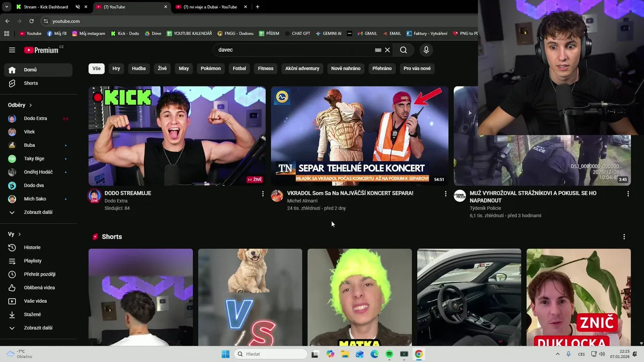The image size is (644, 362).
Task: Open Windows Start menu
Action: pyautogui.click(x=225, y=354)
